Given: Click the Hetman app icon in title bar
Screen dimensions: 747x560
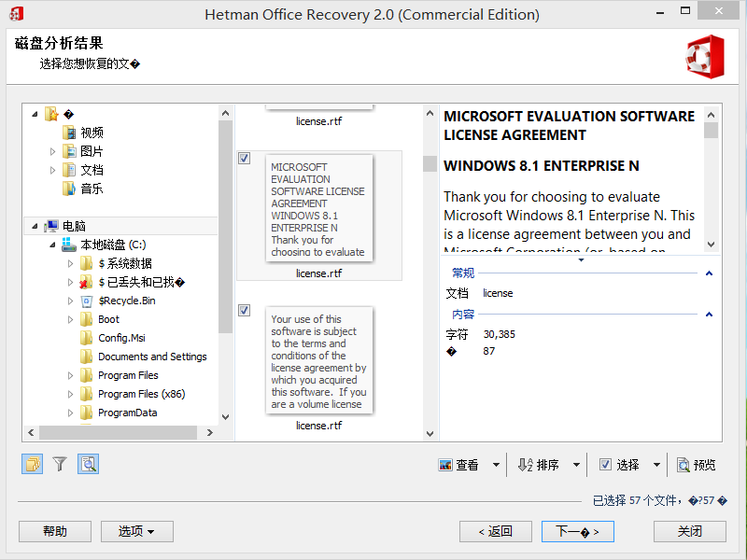Looking at the screenshot, I should tap(16, 13).
